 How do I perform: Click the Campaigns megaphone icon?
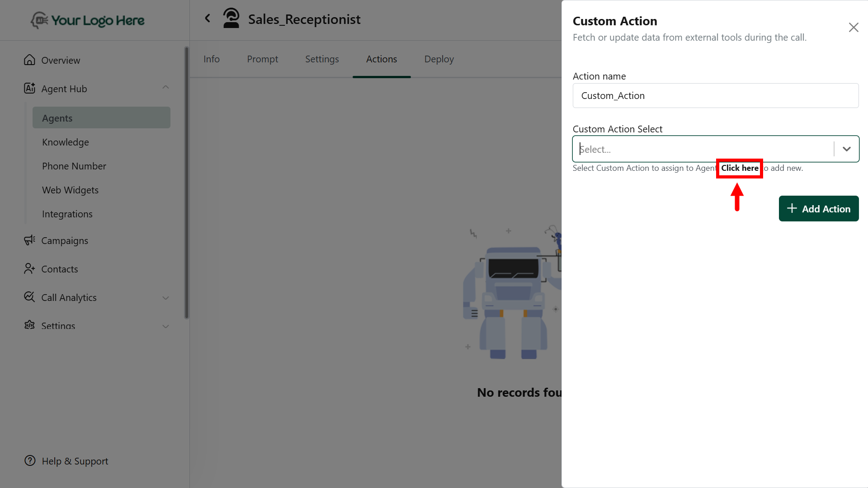pos(29,240)
